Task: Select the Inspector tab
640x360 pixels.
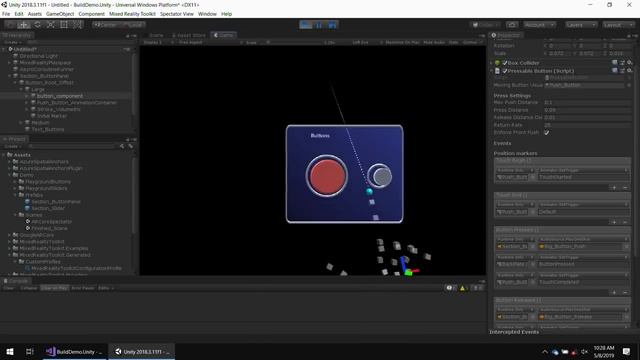Action: tap(506, 35)
